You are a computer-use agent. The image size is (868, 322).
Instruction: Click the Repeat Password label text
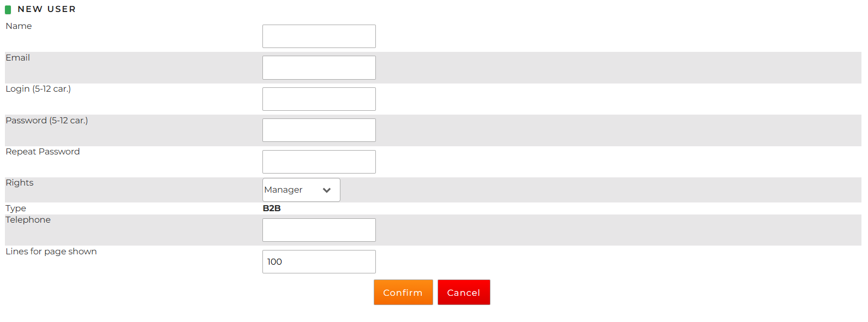tap(43, 152)
